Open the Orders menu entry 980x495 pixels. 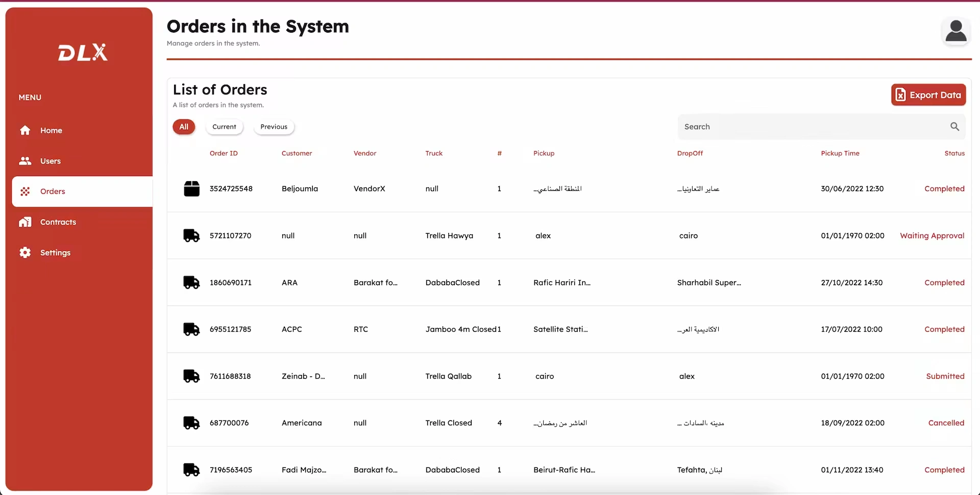(x=53, y=191)
